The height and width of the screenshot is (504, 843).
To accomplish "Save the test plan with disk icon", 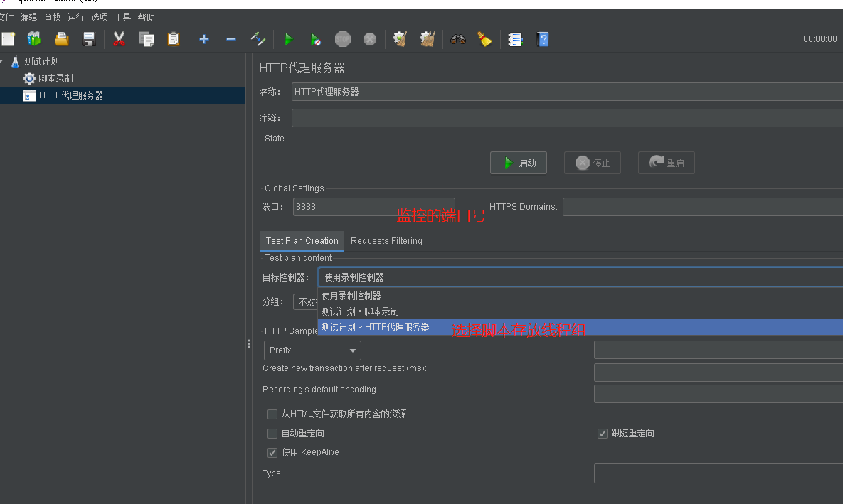I will (x=89, y=39).
